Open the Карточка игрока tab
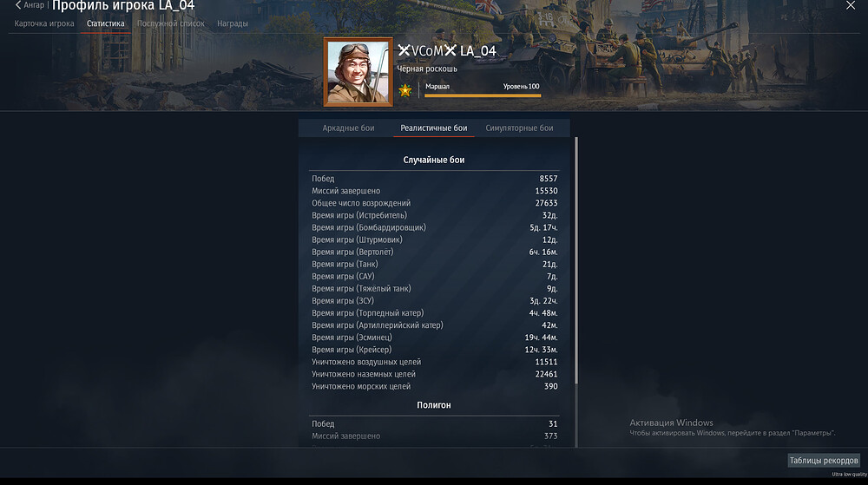Screen dimensions: 868x485 point(44,23)
